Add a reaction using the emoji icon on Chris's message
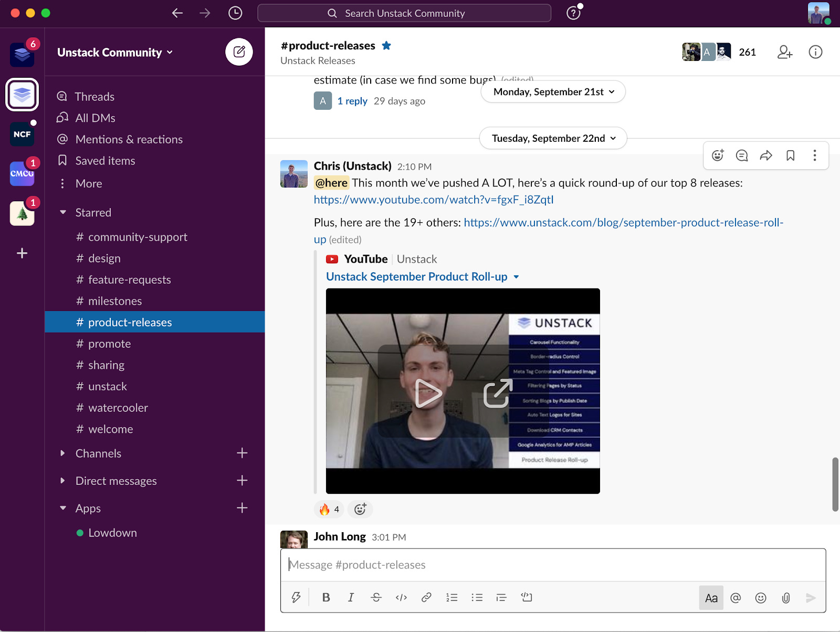This screenshot has height=632, width=840. click(718, 156)
